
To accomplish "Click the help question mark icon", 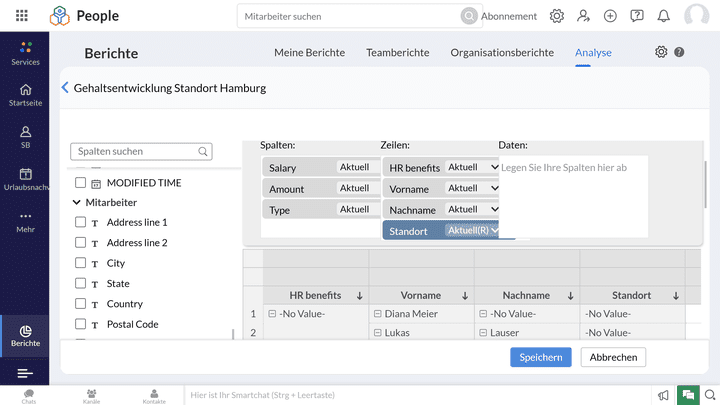I will (x=680, y=52).
